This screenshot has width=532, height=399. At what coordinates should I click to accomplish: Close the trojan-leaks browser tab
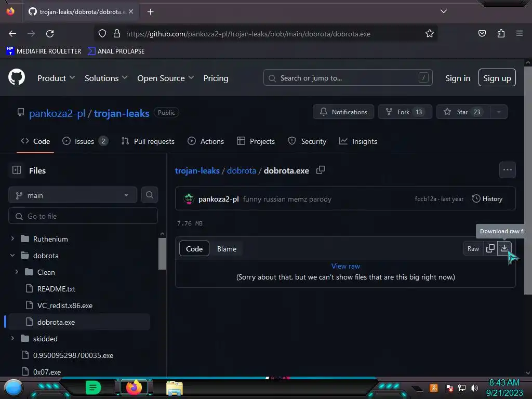(131, 11)
